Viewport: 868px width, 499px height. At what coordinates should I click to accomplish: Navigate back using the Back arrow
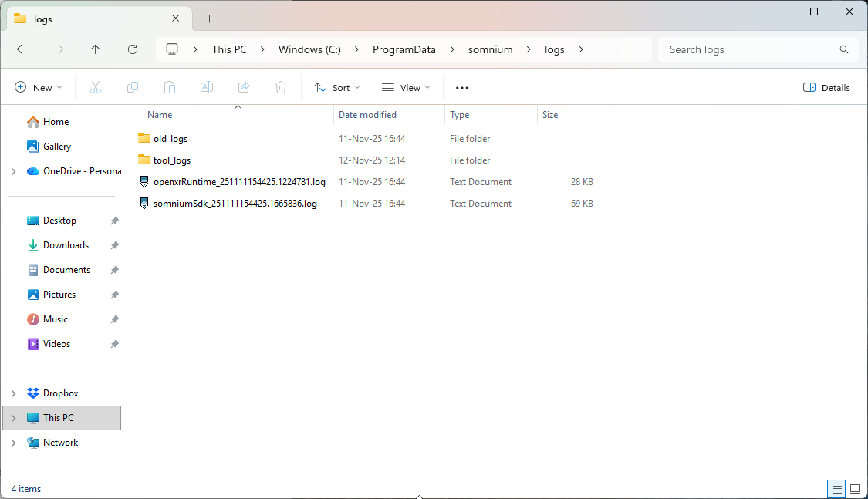coord(22,49)
